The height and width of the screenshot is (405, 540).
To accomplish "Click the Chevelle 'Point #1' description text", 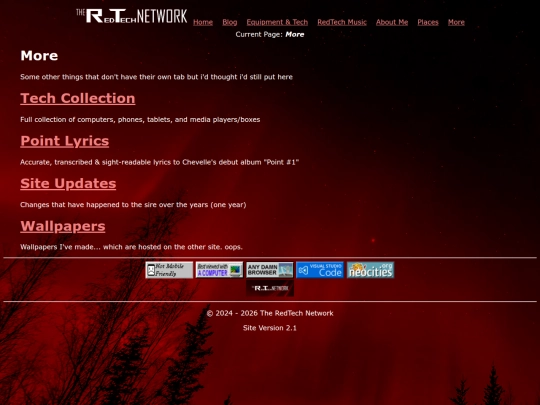I will [159, 162].
